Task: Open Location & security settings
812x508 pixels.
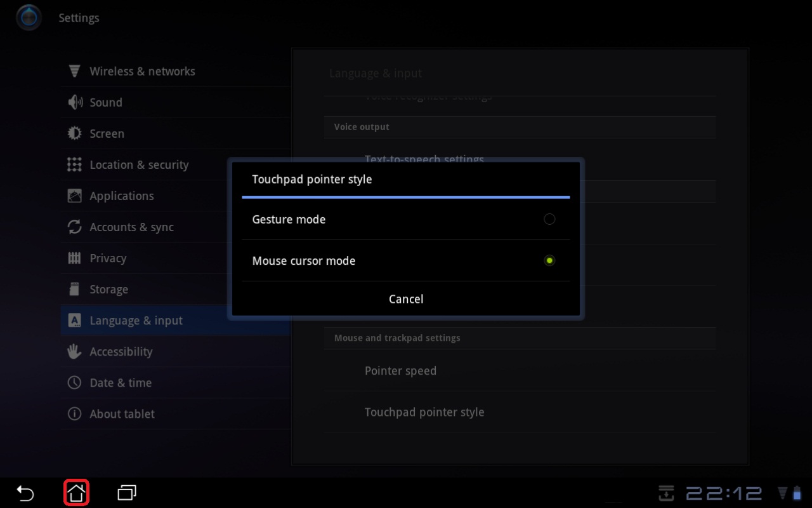Action: 139,165
